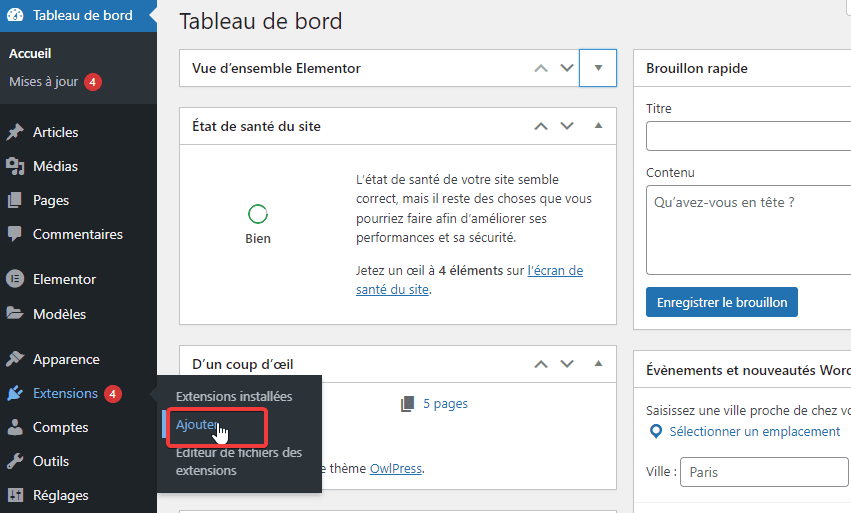
Task: Click the Médias sidebar icon
Action: click(x=15, y=166)
